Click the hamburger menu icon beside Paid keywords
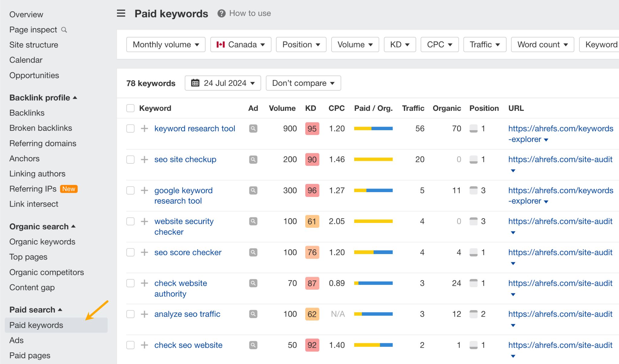Viewport: 619px width, 364px height. pyautogui.click(x=121, y=13)
